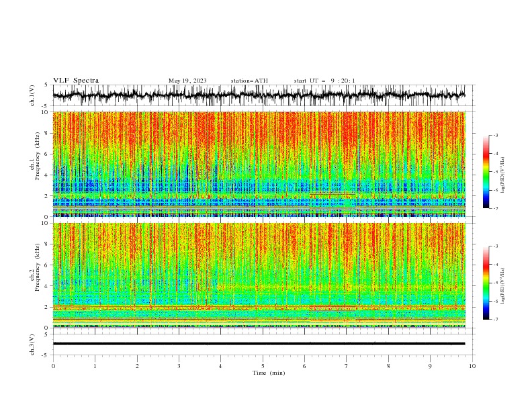Viewport: 532px width, 411px height.
Task: Click the ch.1(V) waveform axis label
Action: [x=32, y=95]
